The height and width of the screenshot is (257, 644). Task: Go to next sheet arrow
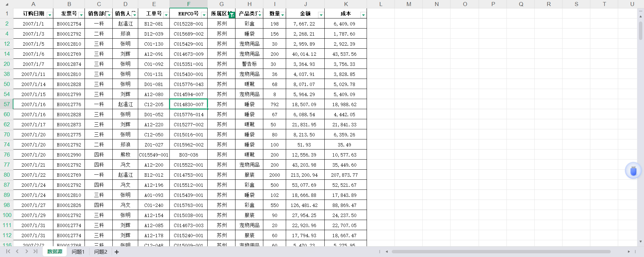(x=26, y=251)
